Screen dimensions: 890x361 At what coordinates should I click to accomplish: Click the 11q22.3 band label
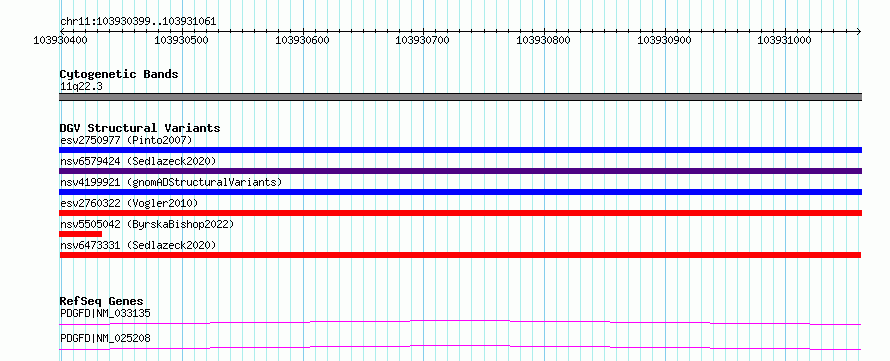pos(81,87)
